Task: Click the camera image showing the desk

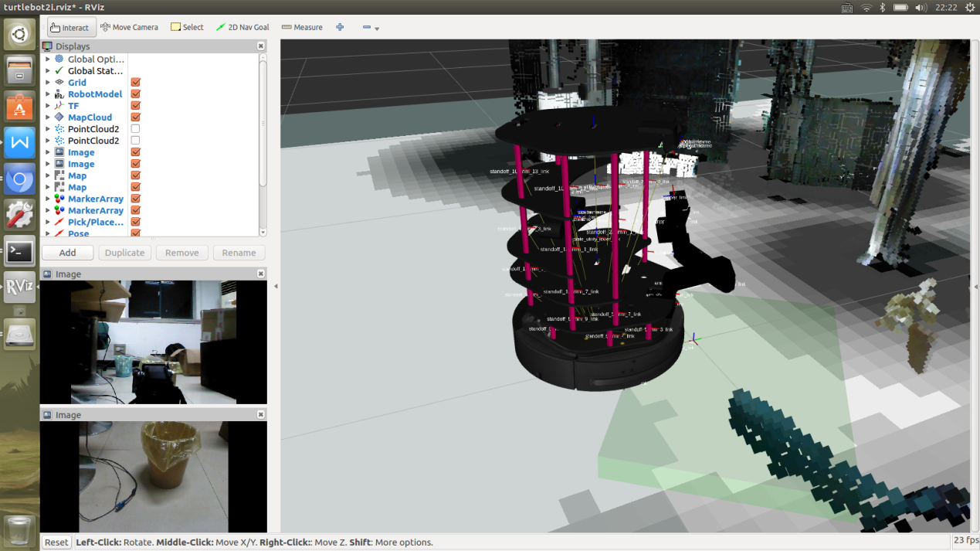Action: (154, 342)
